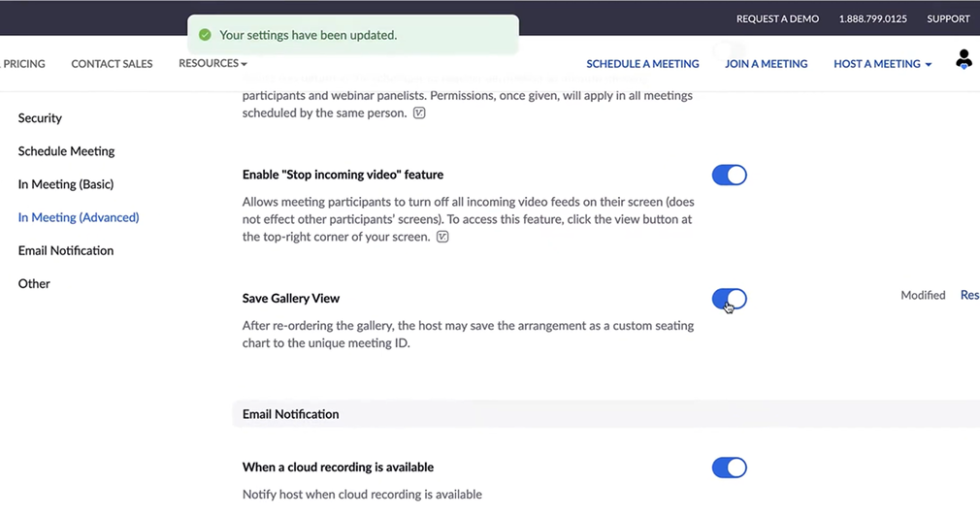
Task: Open the Host a Meeting dropdown
Action: [x=882, y=64]
